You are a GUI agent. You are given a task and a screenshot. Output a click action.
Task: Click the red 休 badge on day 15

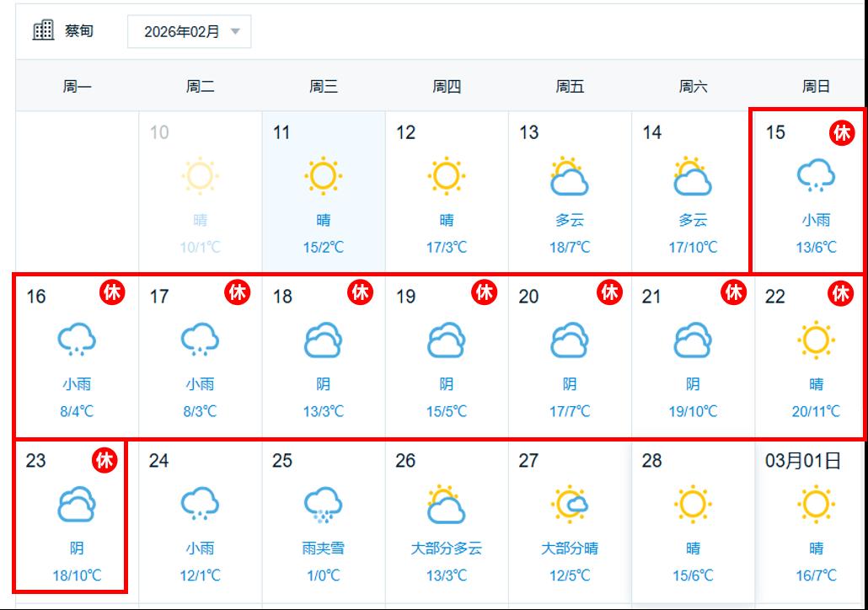[x=841, y=133]
